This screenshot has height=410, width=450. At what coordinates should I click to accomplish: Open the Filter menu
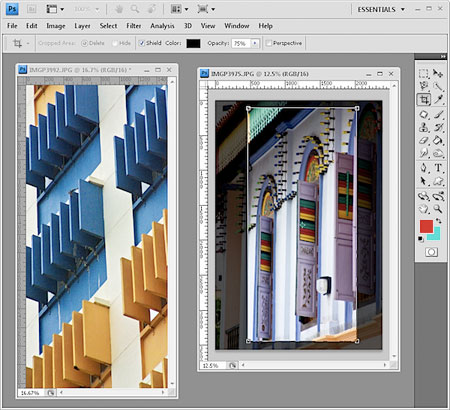click(133, 26)
